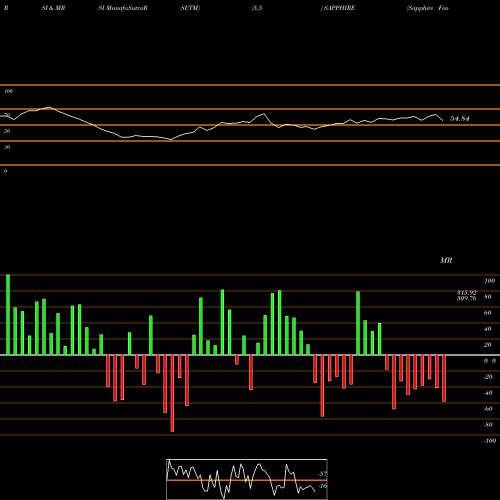Viewport: 500px width, 500px height.
Task: Select the 'SI & MR' header text
Action: pyautogui.click(x=53, y=8)
